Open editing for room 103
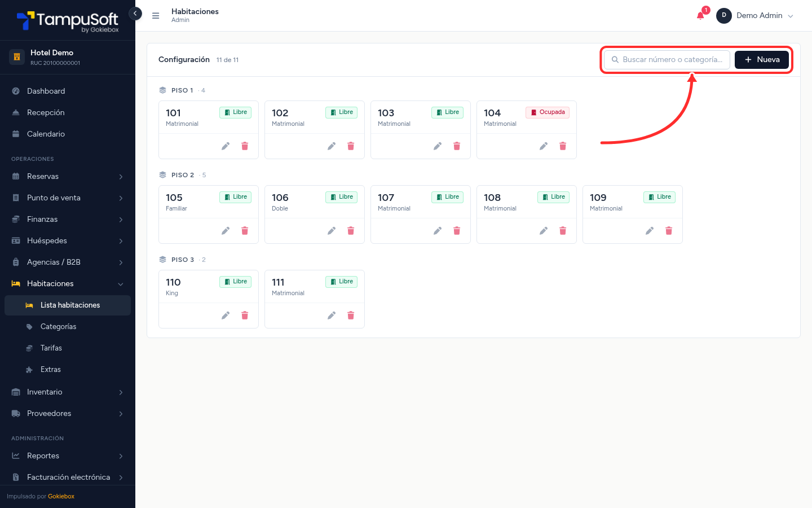Image resolution: width=812 pixels, height=508 pixels. click(438, 146)
